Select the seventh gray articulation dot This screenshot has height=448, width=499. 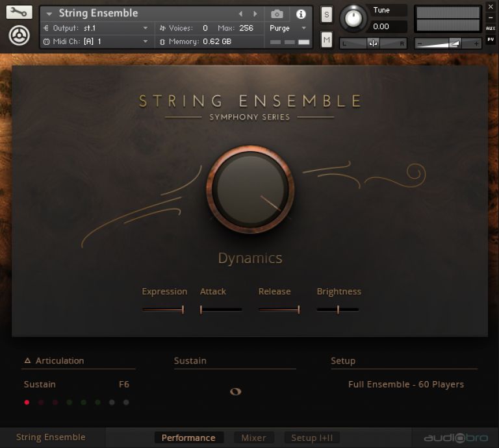click(x=112, y=403)
